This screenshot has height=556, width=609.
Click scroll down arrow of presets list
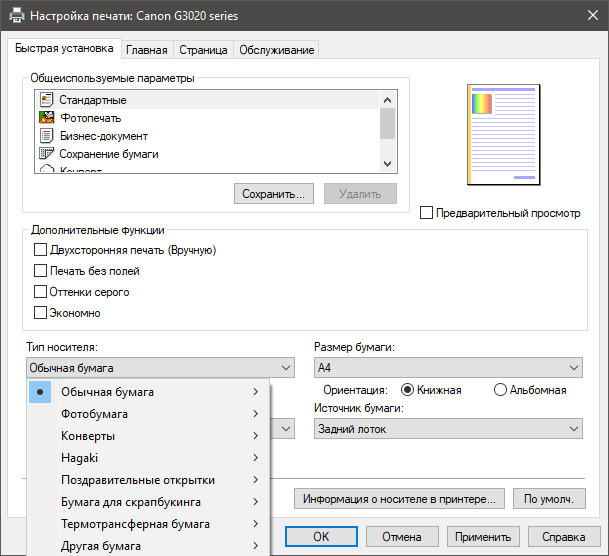point(387,164)
